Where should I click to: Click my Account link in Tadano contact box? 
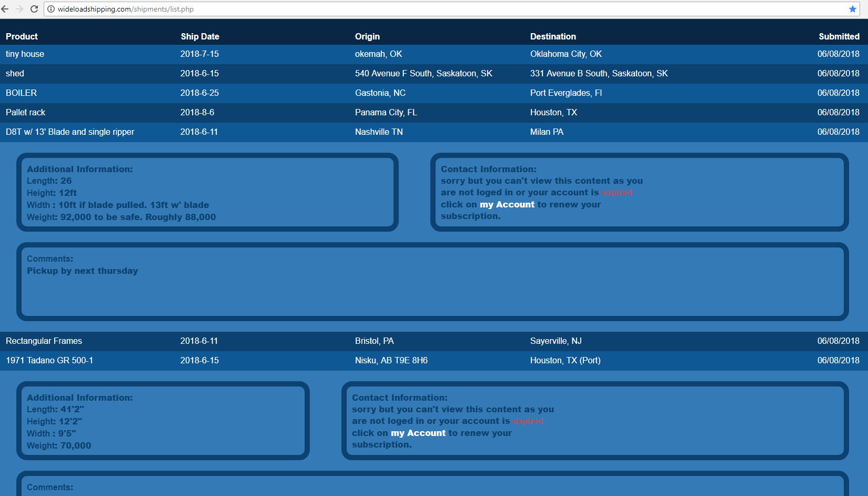(x=418, y=433)
